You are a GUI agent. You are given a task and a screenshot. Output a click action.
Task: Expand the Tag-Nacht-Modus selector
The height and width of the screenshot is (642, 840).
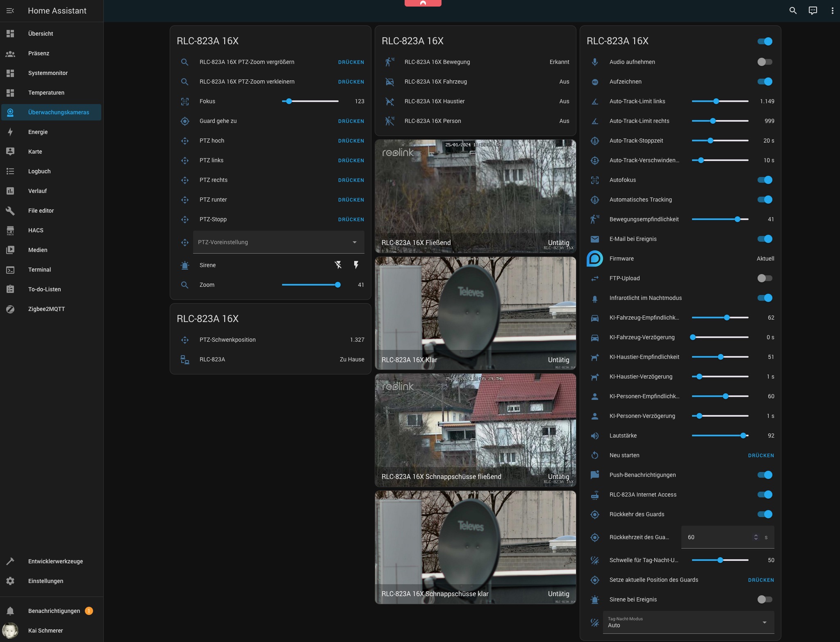[x=688, y=622]
